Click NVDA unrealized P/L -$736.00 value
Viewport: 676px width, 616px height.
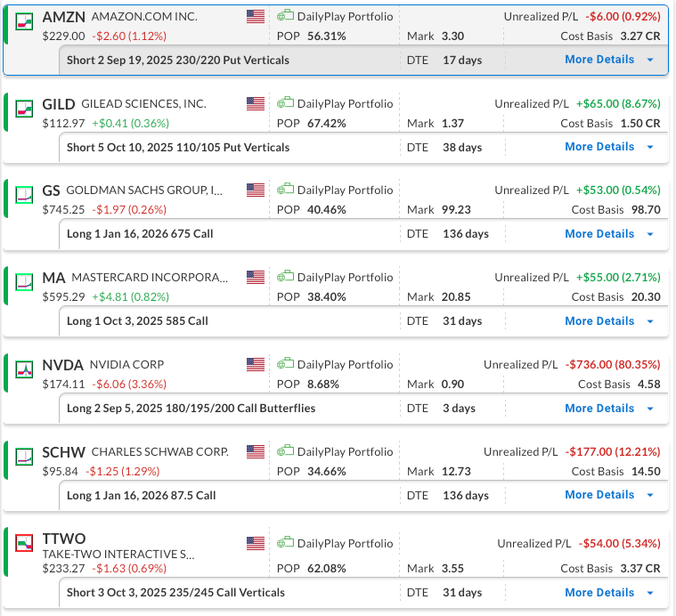point(613,364)
